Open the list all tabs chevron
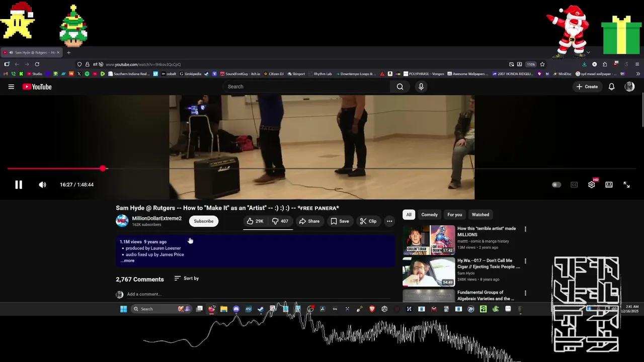Viewport: 644px width, 362px height. [588, 52]
